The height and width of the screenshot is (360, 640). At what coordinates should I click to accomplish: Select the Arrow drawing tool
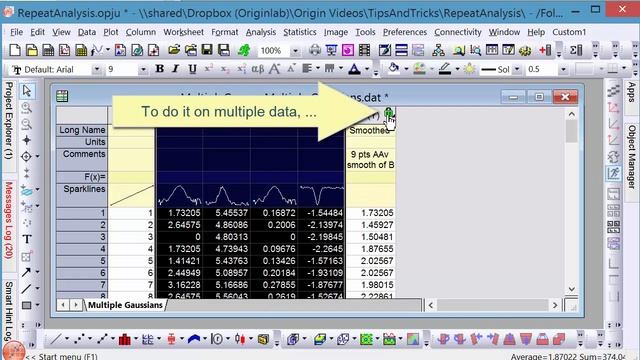(27, 272)
